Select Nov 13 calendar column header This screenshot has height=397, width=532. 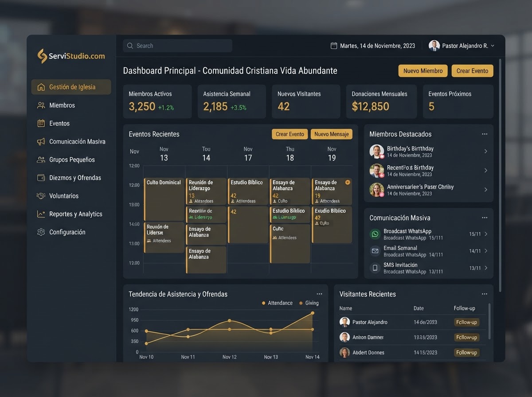point(164,154)
